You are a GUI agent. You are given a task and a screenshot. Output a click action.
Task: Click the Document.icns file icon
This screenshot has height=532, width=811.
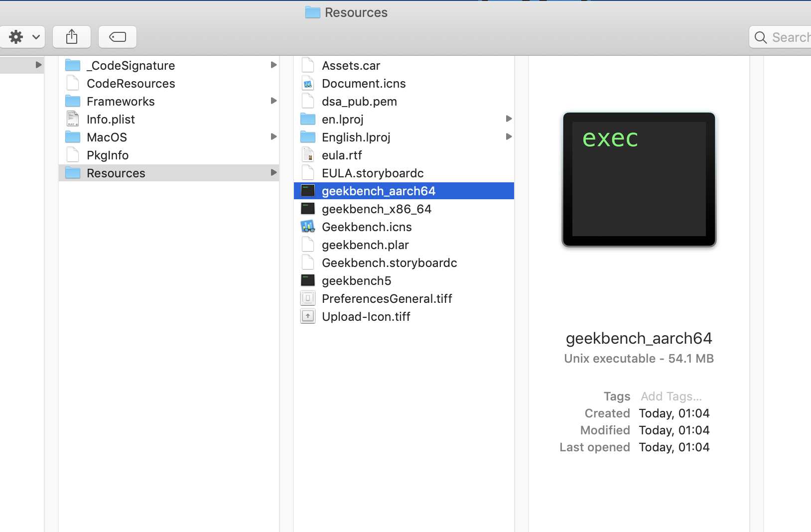(308, 84)
